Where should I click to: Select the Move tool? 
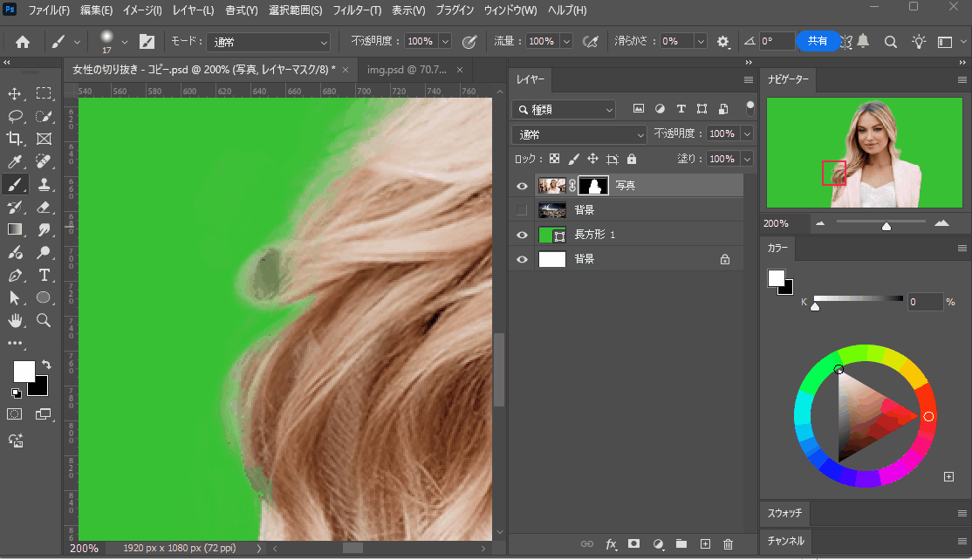point(15,93)
